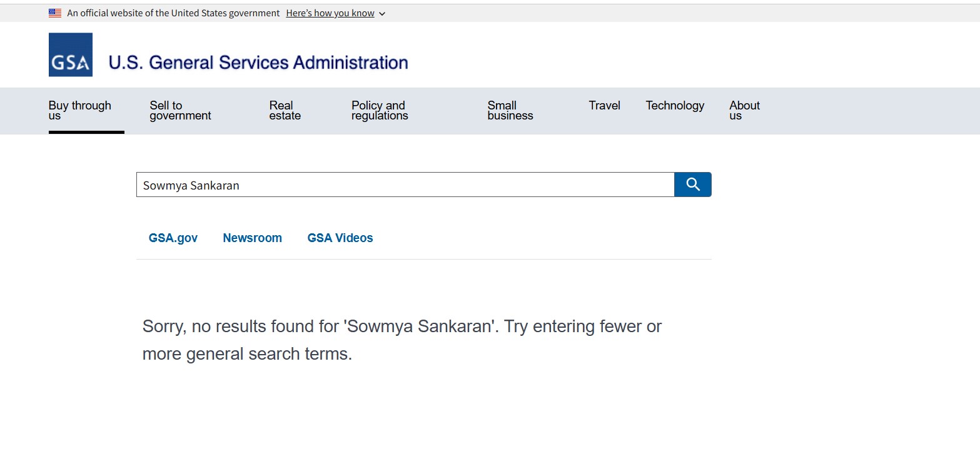
Task: Open "Here's how you know" link
Action: pos(330,13)
